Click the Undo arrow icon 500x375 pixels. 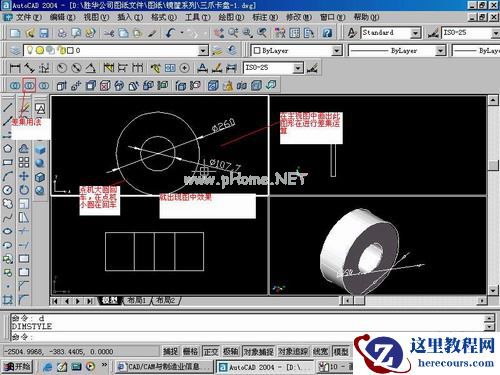pyautogui.click(x=170, y=33)
